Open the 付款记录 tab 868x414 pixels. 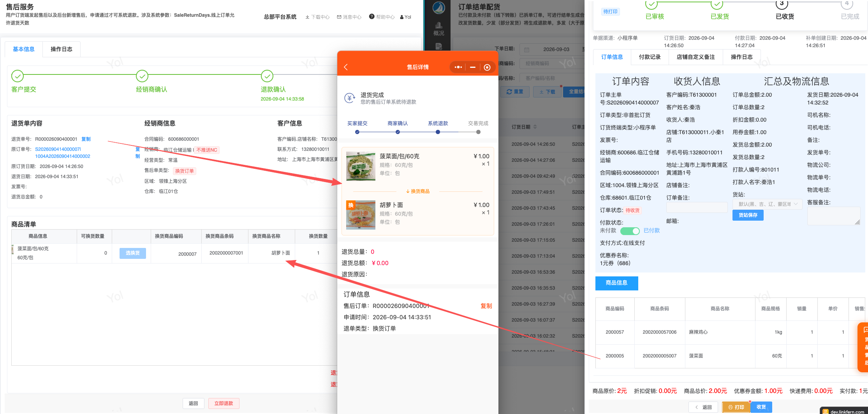click(x=650, y=57)
